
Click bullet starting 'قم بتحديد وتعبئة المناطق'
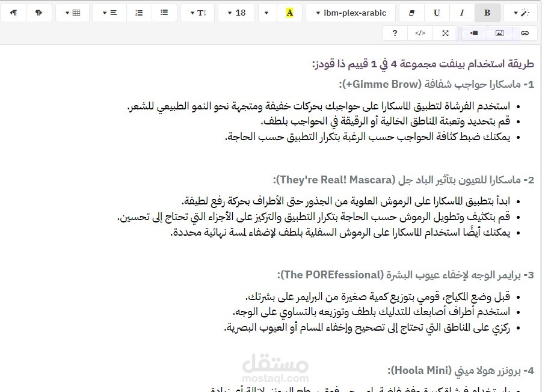(385, 121)
